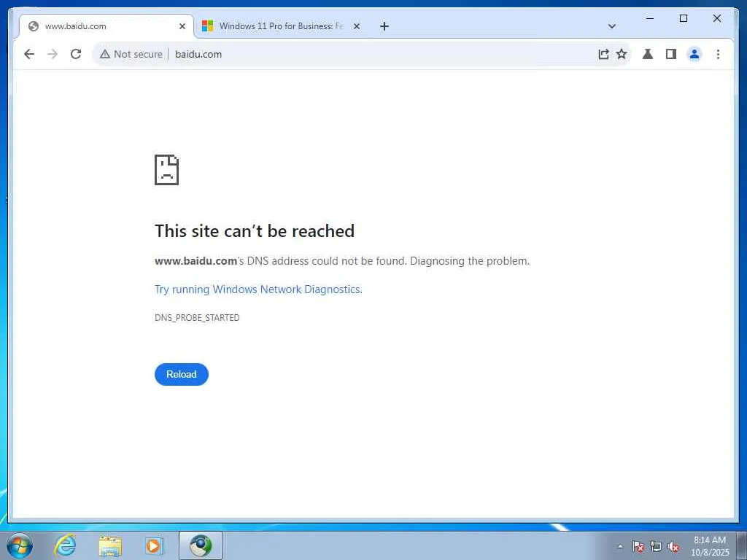Open the network status tray icon
The height and width of the screenshot is (560, 747).
[656, 547]
